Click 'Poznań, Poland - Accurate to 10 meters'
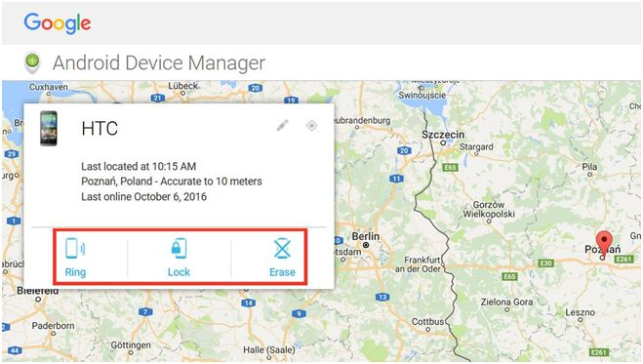 (x=172, y=182)
